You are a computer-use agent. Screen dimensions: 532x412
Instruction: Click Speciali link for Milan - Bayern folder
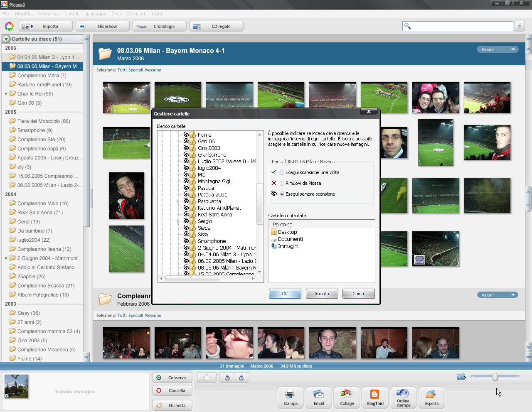[135, 70]
